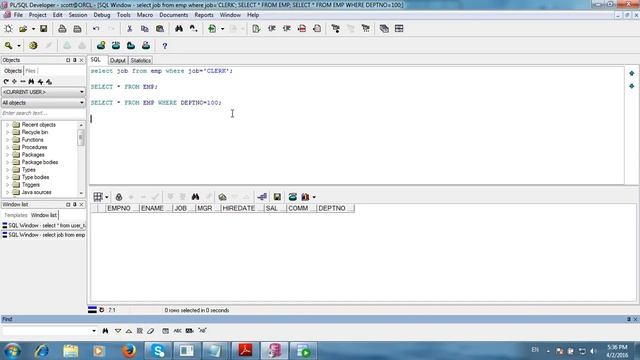The image size is (640, 360).
Task: Click the object tree vertical scrollbar
Action: pyautogui.click(x=81, y=158)
